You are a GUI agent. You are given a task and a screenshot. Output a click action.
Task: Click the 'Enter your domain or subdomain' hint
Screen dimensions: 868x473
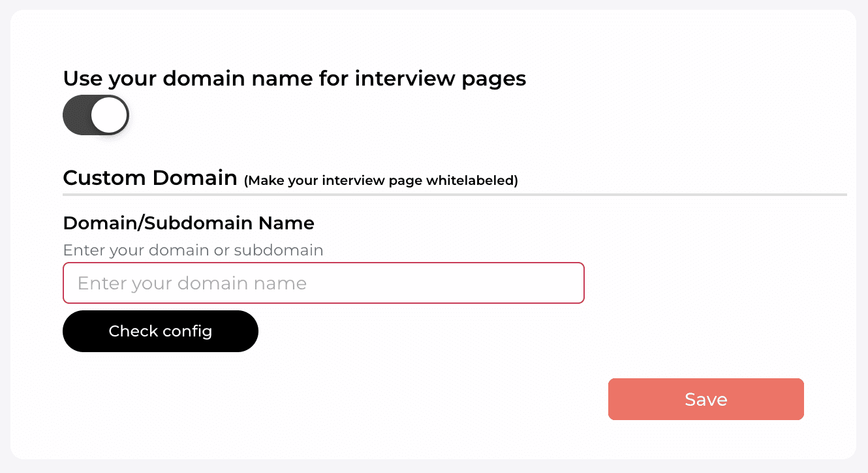pyautogui.click(x=193, y=250)
